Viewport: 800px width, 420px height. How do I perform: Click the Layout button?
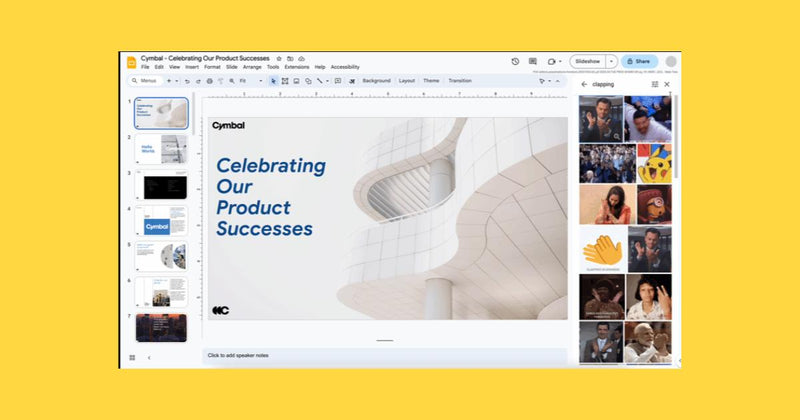[407, 81]
